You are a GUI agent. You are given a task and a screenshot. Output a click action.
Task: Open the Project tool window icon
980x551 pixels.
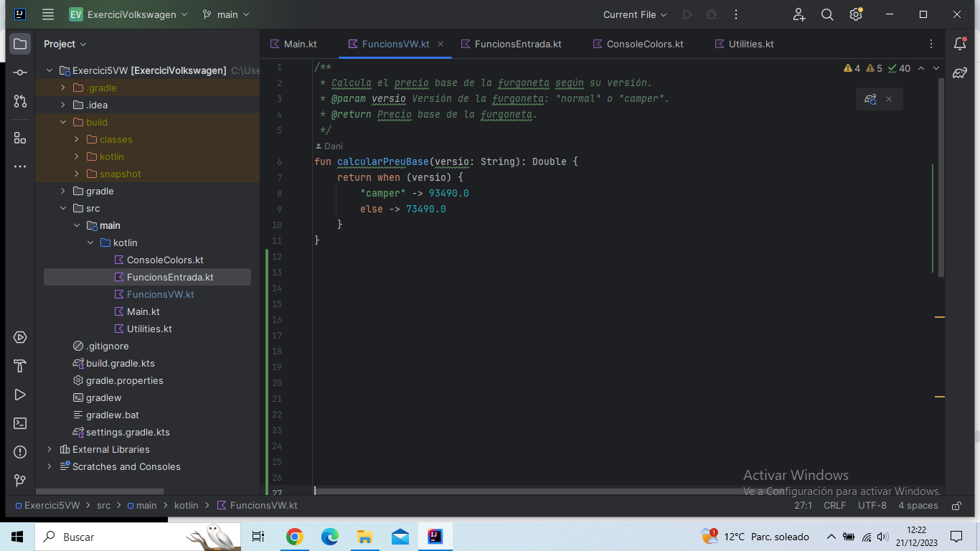click(x=20, y=44)
